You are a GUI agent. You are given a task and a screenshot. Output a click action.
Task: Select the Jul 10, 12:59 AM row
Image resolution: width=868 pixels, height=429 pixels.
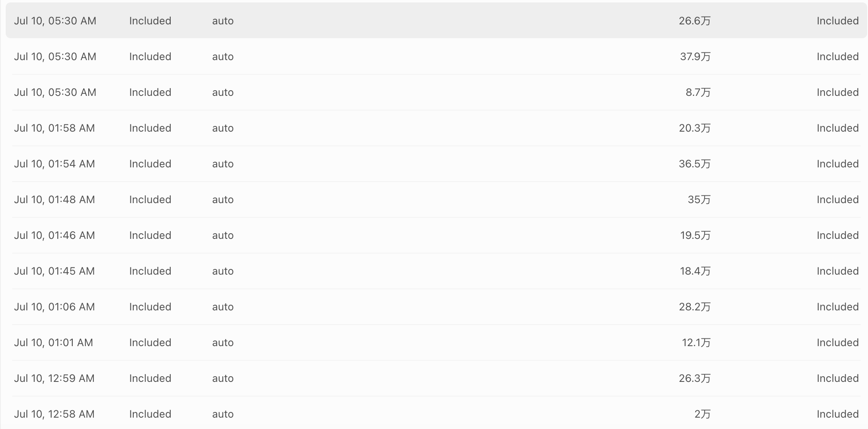point(436,378)
